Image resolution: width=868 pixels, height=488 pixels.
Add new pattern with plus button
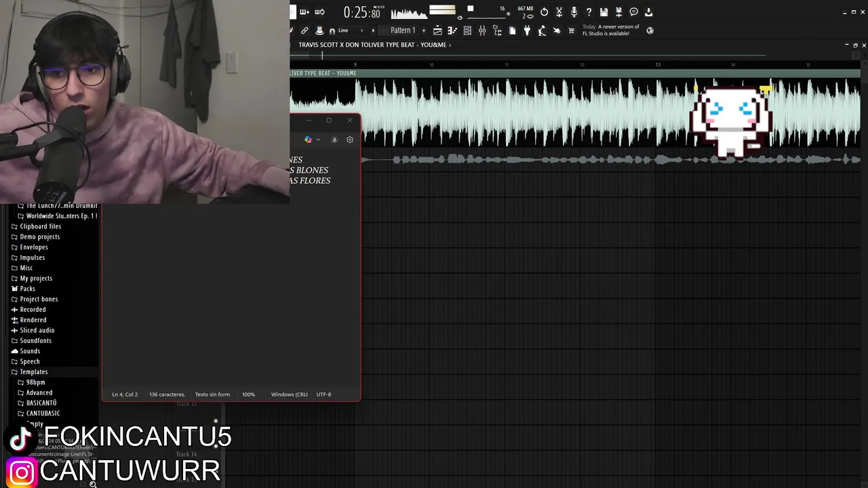(x=424, y=30)
